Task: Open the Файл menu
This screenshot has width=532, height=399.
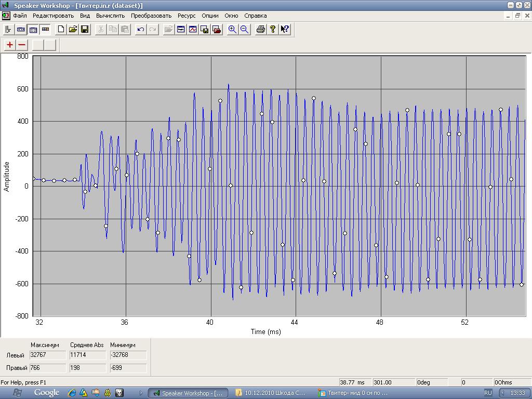Action: (x=20, y=16)
